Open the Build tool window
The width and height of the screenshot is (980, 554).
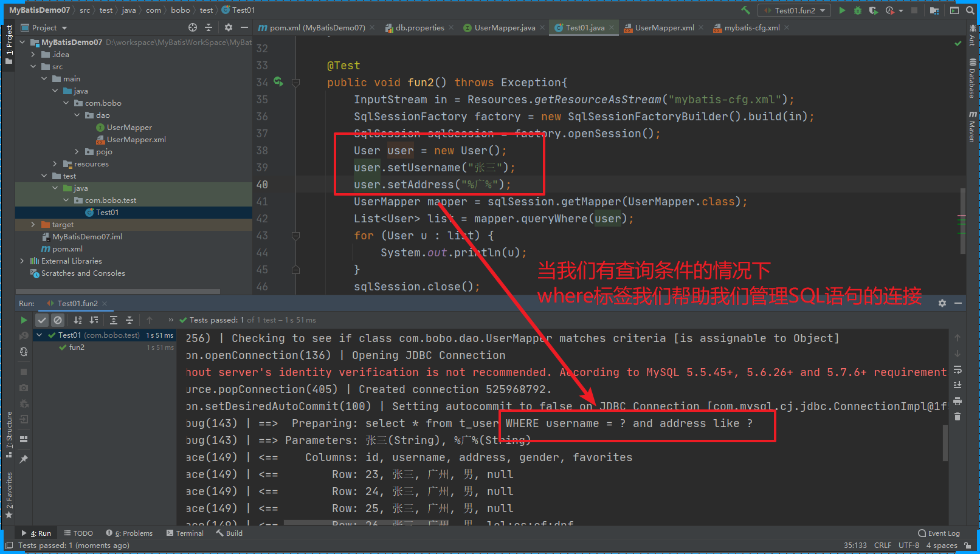tap(229, 533)
